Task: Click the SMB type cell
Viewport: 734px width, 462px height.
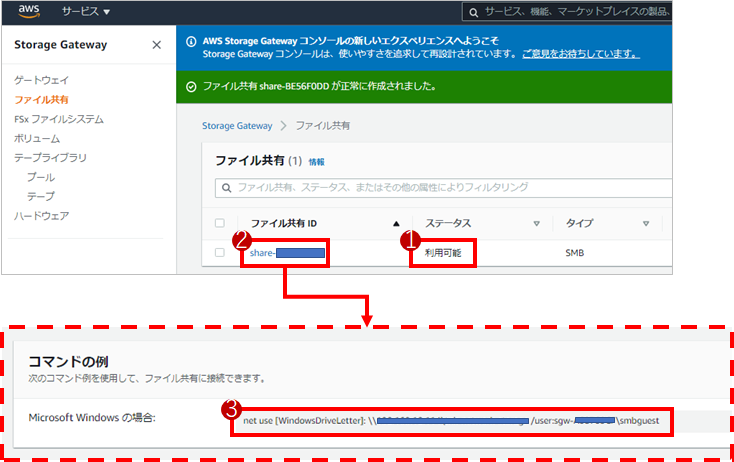Action: (x=574, y=253)
